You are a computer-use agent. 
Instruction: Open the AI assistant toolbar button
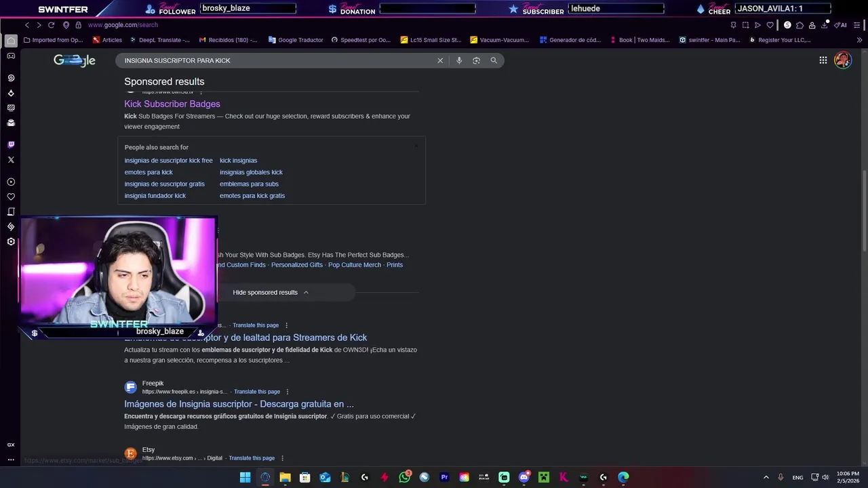coord(841,25)
